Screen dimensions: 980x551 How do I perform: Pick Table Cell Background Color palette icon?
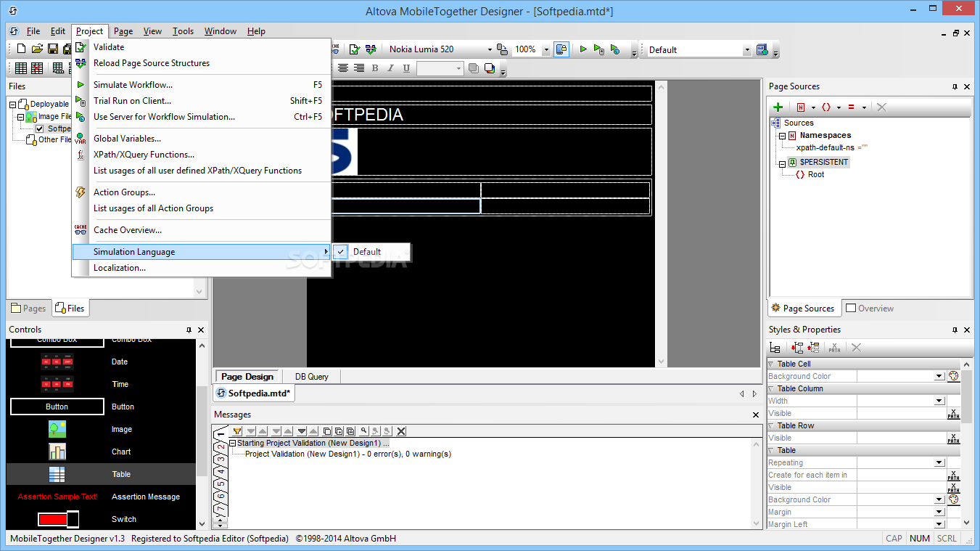[953, 376]
